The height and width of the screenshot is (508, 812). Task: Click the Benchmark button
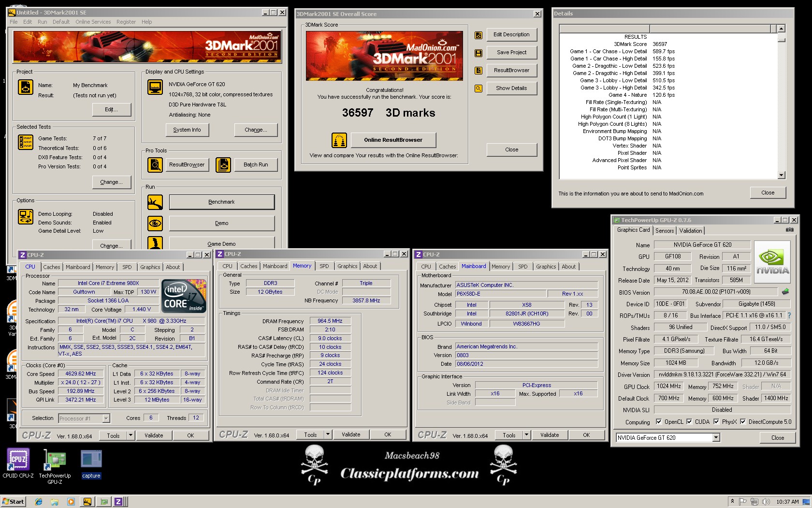(x=222, y=202)
